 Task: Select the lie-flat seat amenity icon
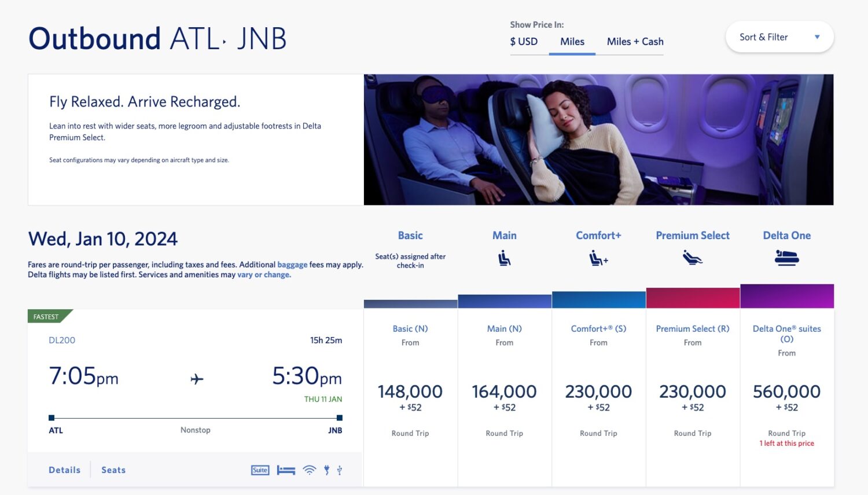click(x=286, y=470)
